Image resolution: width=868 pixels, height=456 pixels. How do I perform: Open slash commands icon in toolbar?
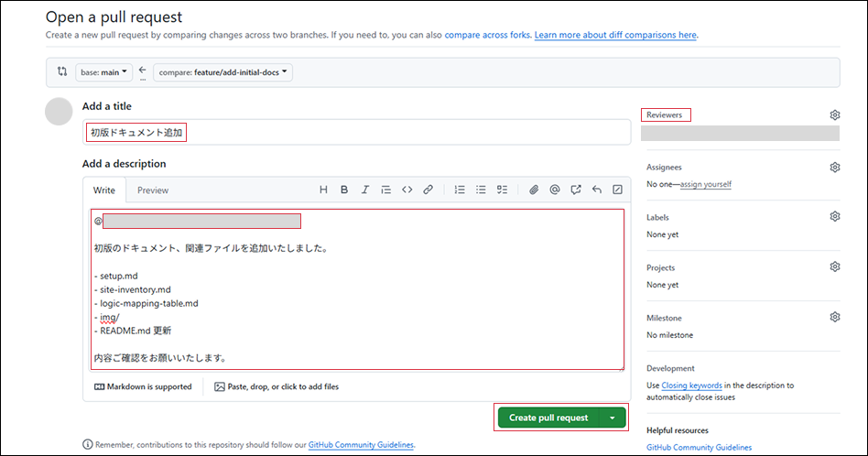coord(617,190)
